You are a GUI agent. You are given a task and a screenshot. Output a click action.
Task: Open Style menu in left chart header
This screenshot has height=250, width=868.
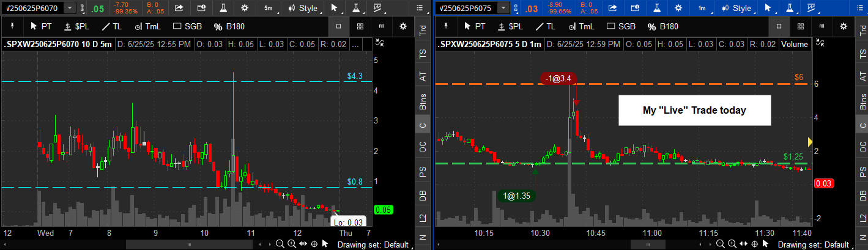tap(303, 8)
